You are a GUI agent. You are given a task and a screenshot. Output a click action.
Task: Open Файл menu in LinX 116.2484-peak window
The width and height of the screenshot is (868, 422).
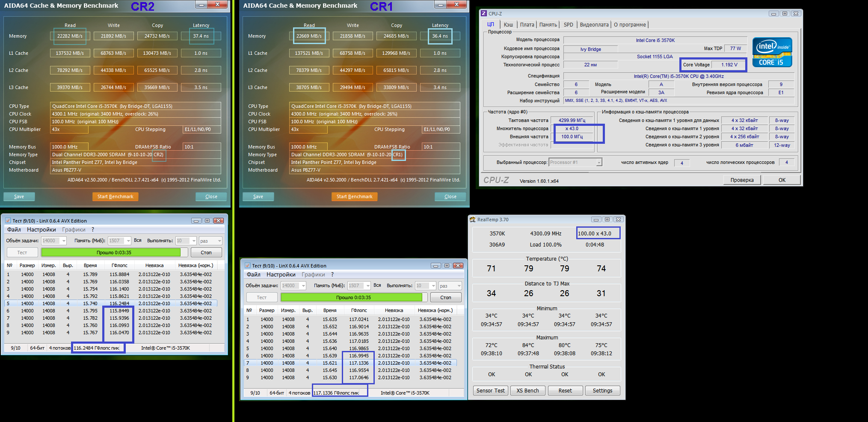(x=14, y=230)
